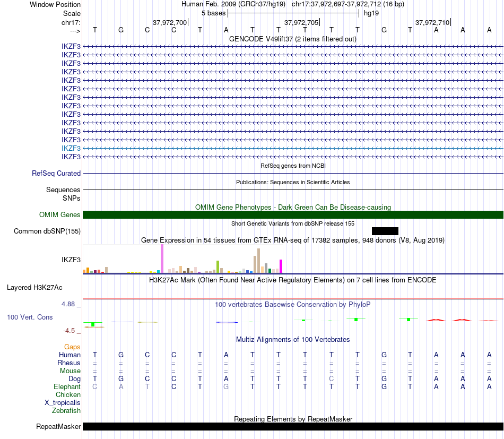The image size is (504, 439).
Task: Click the Gaps row label
Action: click(72, 347)
